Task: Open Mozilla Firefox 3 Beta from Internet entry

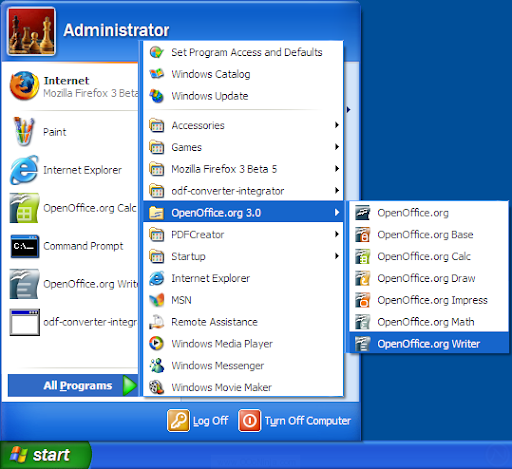Action: [x=73, y=86]
